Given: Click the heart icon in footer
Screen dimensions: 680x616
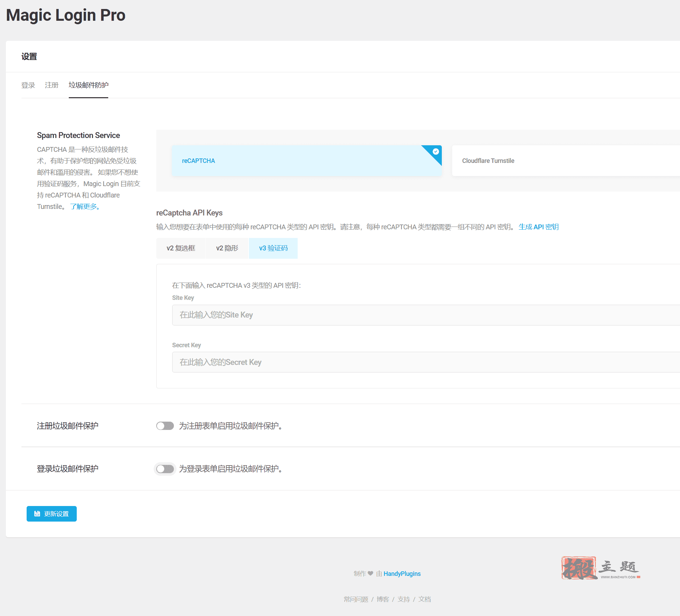Looking at the screenshot, I should 371,573.
